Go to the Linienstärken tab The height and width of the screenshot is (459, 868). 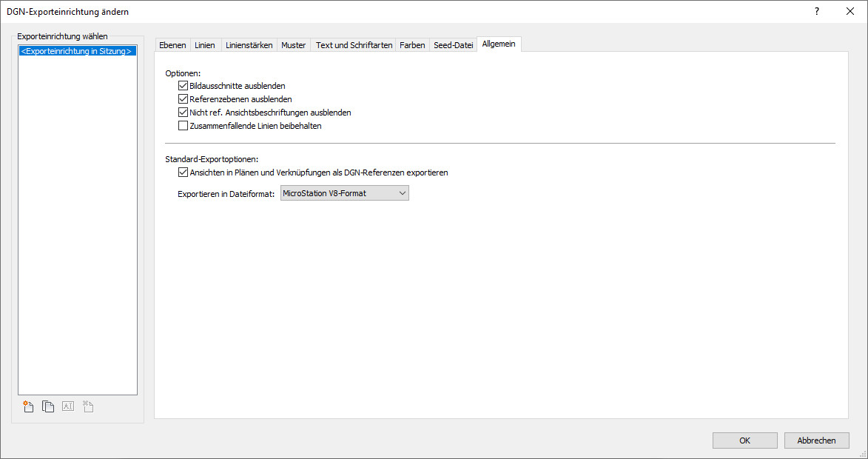[x=249, y=45]
